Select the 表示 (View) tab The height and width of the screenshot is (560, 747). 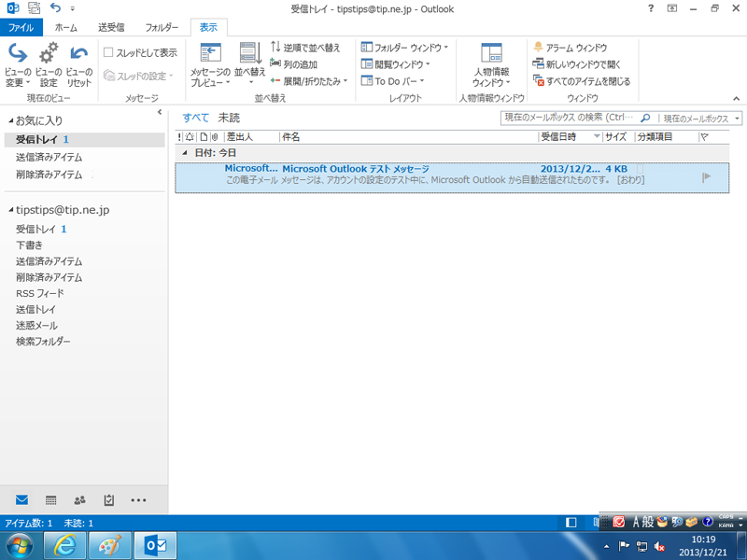point(208,27)
